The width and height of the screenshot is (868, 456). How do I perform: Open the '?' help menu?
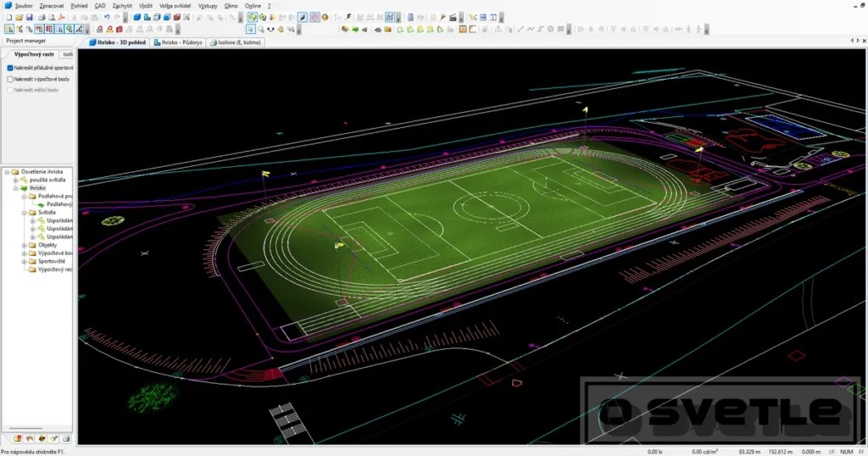(269, 6)
